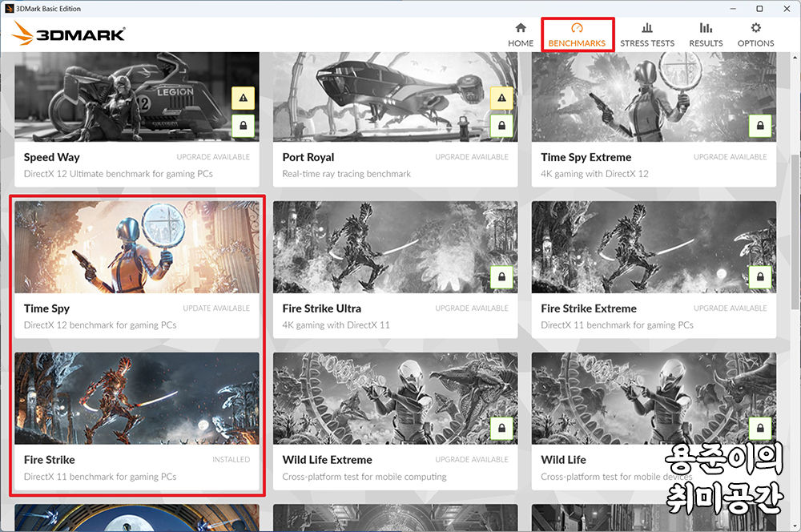Viewport: 801px width, 532px height.
Task: Select the Time Spy Extreme image
Action: 654,97
